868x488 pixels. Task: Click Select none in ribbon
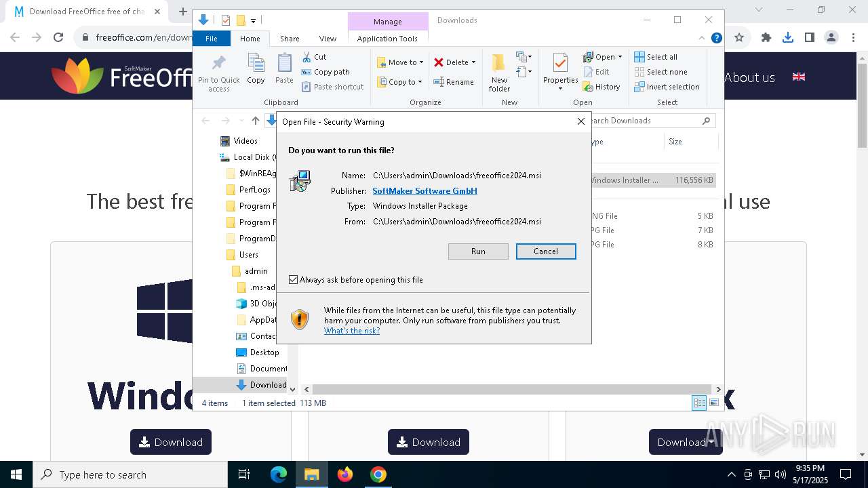(660, 72)
